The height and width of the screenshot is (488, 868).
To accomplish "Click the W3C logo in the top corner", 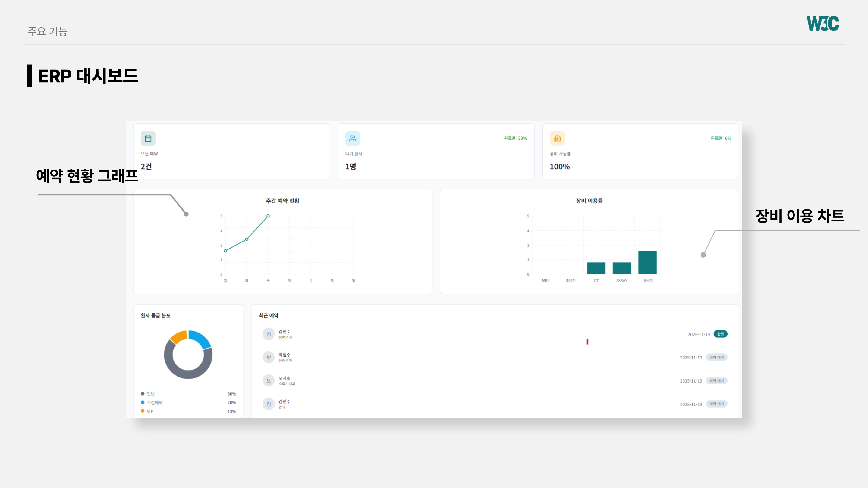I will [x=822, y=24].
